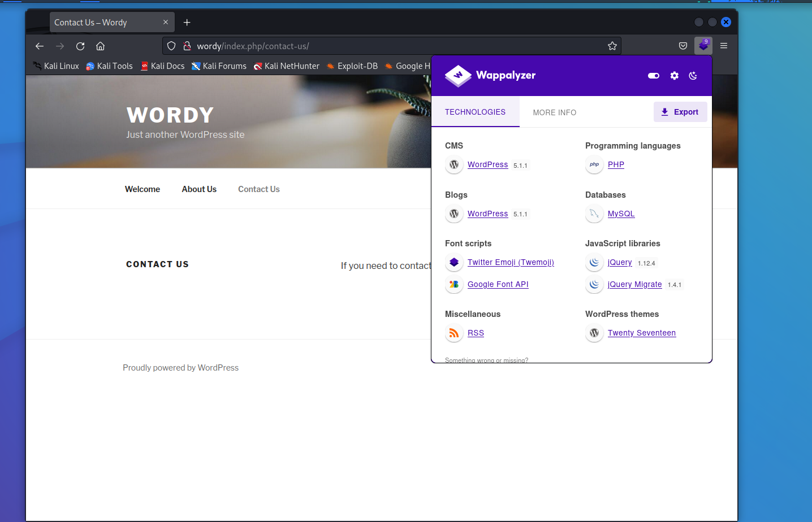The height and width of the screenshot is (522, 812).
Task: Export the detected technologies
Action: (x=680, y=112)
